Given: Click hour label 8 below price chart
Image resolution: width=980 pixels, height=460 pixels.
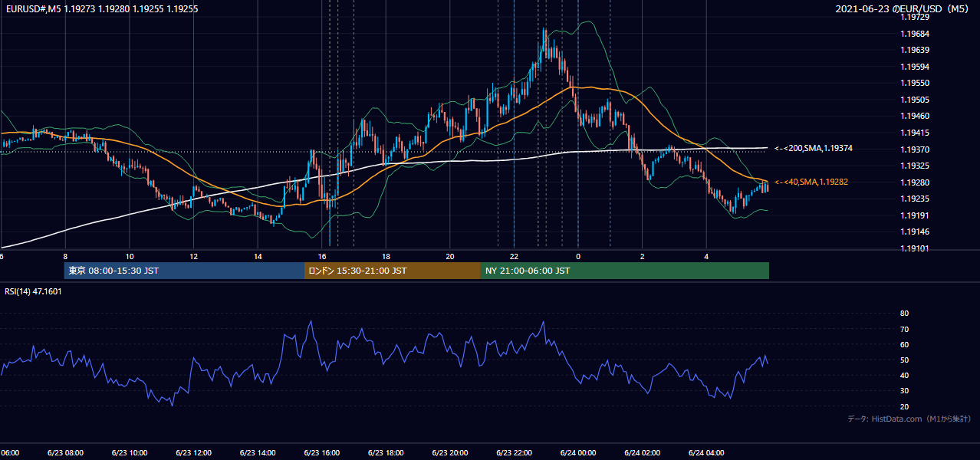Looking at the screenshot, I should [65, 256].
